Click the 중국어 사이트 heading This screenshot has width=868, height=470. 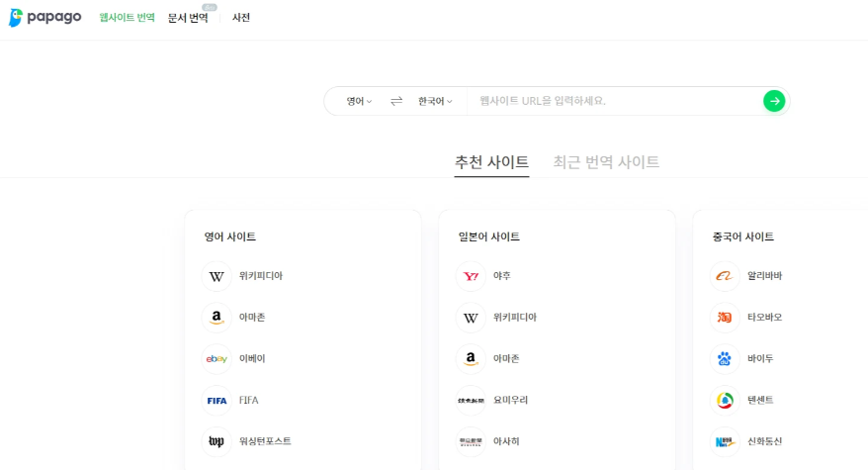point(742,236)
